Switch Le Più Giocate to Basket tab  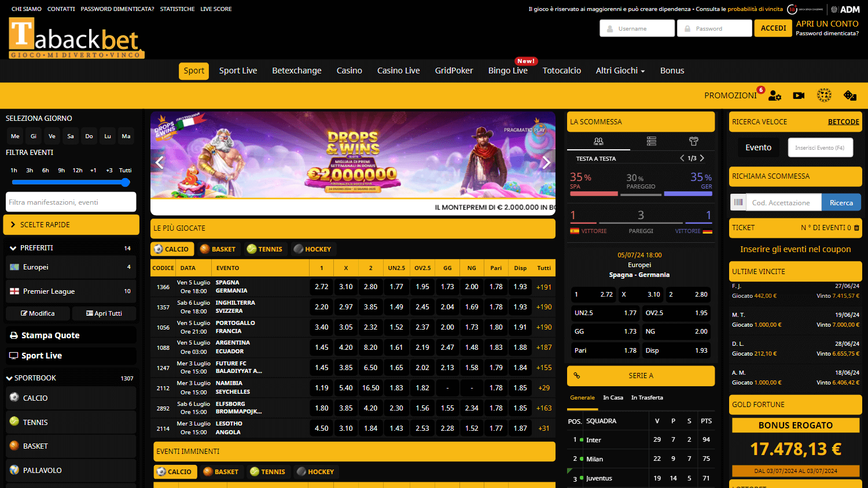[218, 249]
